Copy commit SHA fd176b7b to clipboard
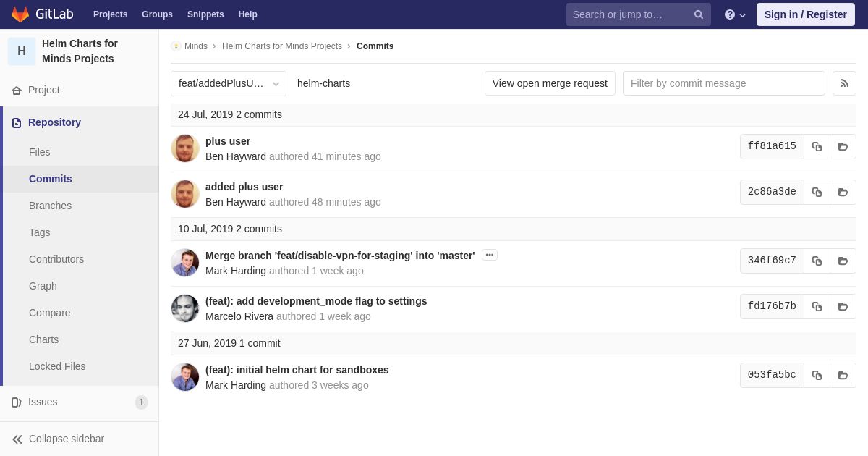 [x=817, y=306]
